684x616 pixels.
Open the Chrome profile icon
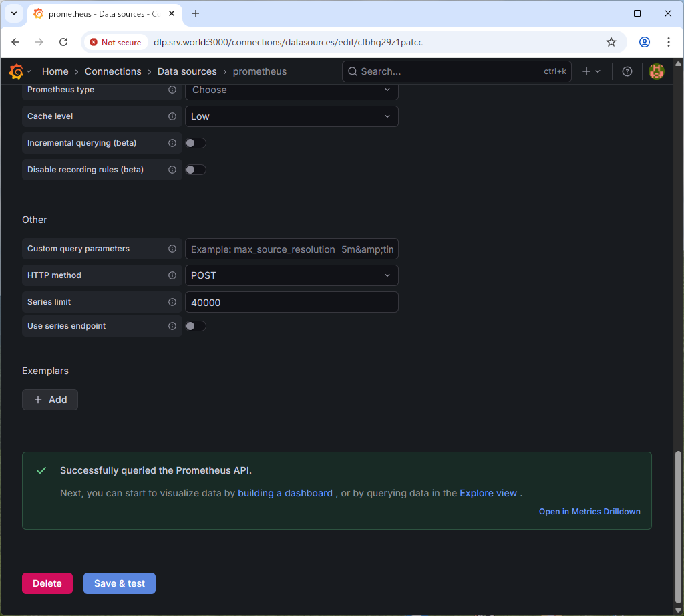(x=645, y=42)
